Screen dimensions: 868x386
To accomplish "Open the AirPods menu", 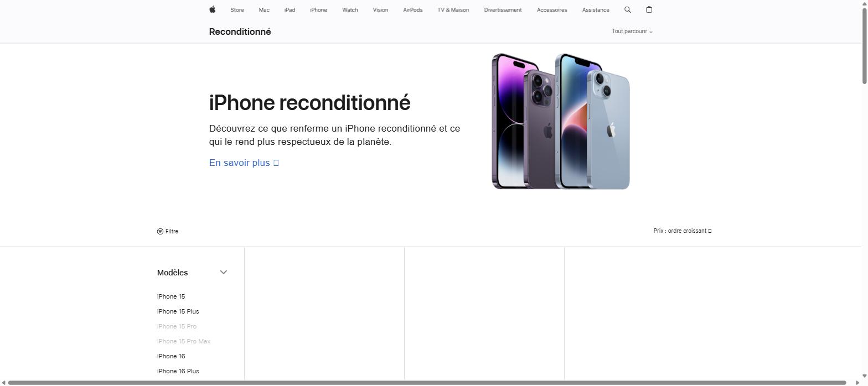I will tap(412, 10).
